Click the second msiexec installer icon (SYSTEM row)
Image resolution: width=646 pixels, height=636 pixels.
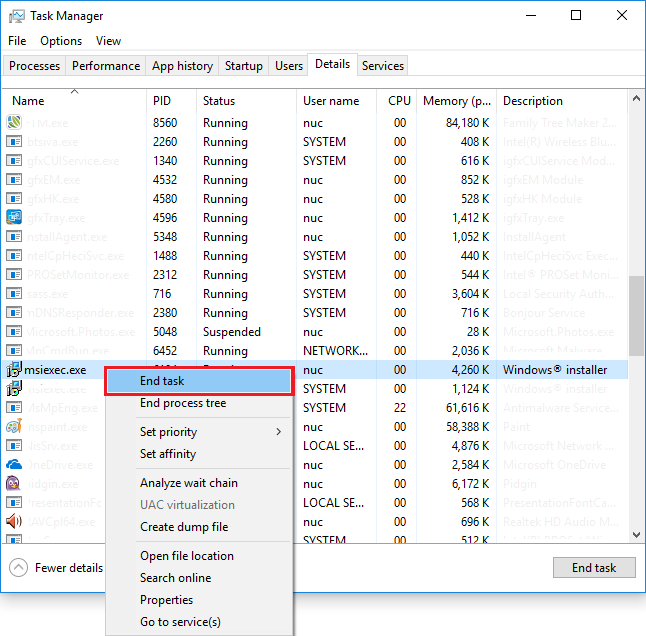coord(14,388)
